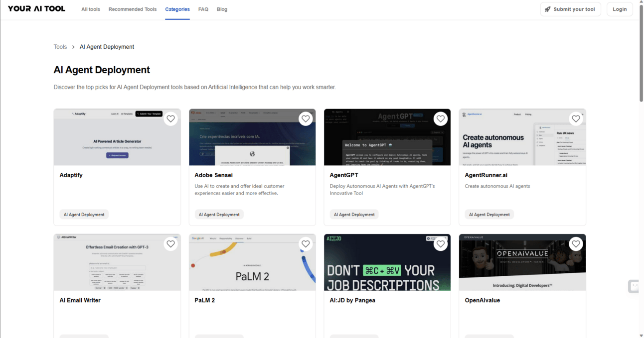Click the Adobe Sensei title
The height and width of the screenshot is (338, 644).
(213, 175)
